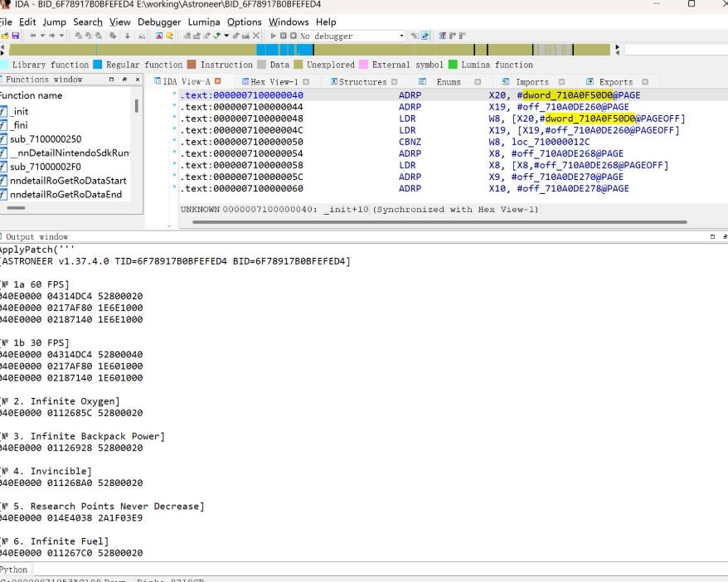Screen dimensions: 728x582
Task: Click the Save database toolbar icon
Action: 16,36
